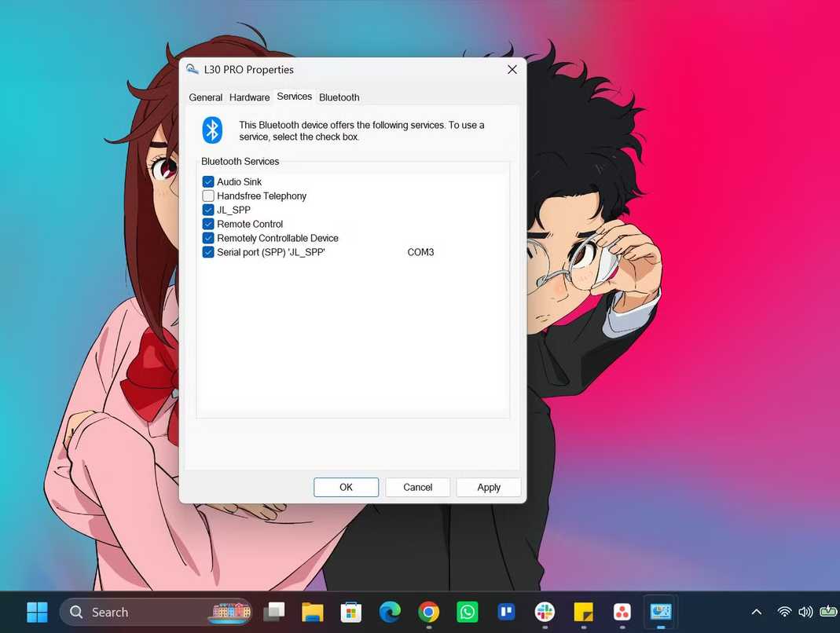The image size is (840, 633).
Task: Toggle Serial port (SPP) 'JL_SPP' checkbox
Action: click(x=208, y=252)
